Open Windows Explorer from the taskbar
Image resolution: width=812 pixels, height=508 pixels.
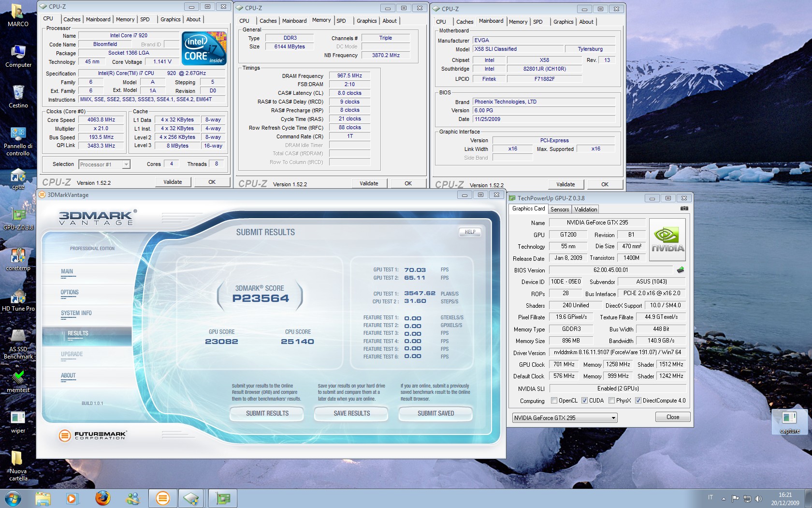click(x=43, y=498)
